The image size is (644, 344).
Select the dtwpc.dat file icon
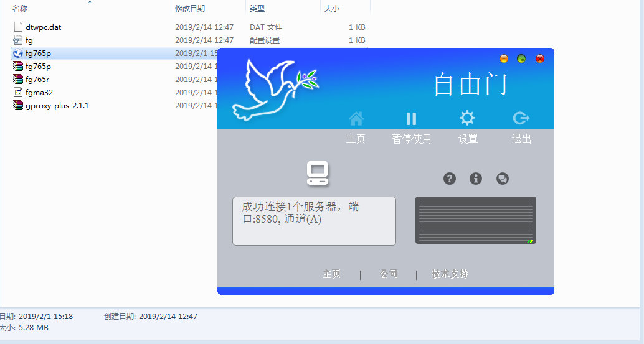click(18, 27)
